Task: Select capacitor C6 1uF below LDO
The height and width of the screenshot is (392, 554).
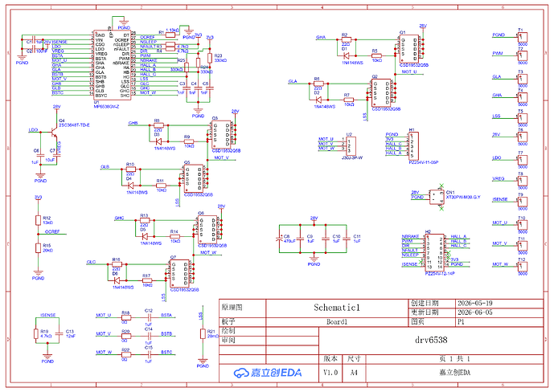Action: tap(41, 155)
